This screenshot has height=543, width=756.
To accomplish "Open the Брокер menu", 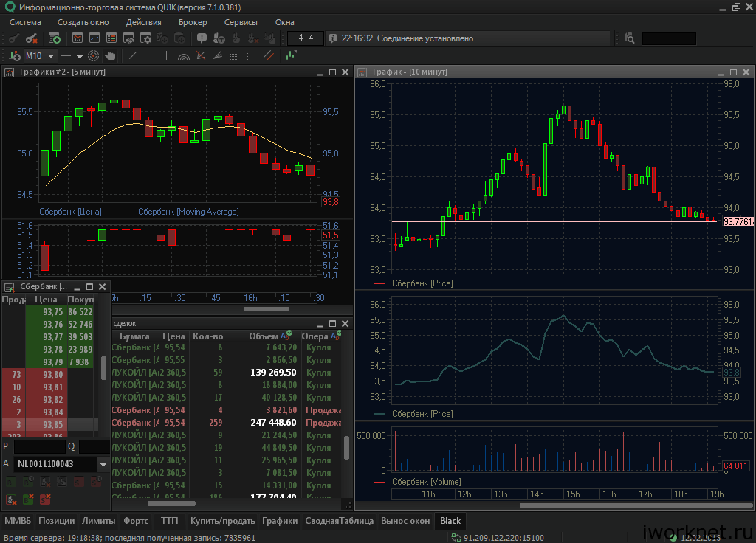I will tap(193, 22).
